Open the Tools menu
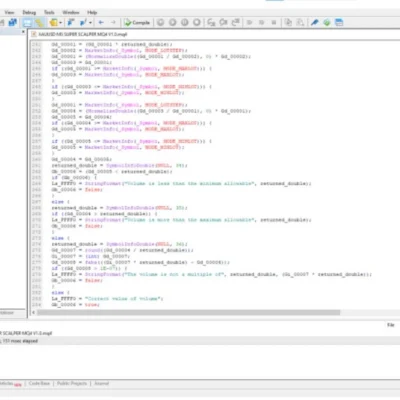The width and height of the screenshot is (400, 400). [x=49, y=12]
